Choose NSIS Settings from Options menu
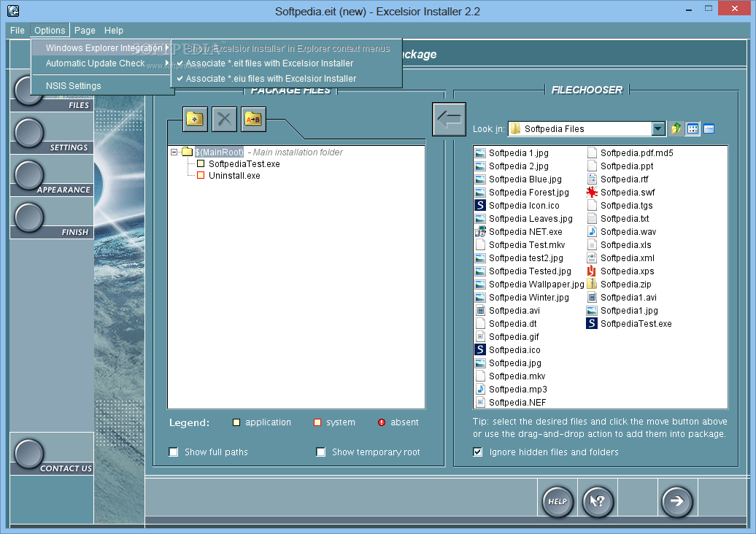The height and width of the screenshot is (534, 756). click(x=101, y=86)
